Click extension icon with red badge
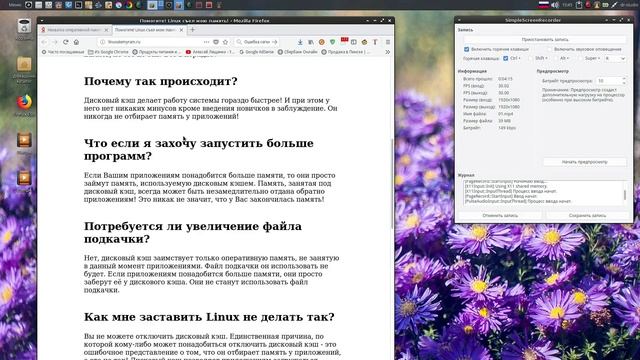This screenshot has width=640, height=360. click(x=344, y=41)
